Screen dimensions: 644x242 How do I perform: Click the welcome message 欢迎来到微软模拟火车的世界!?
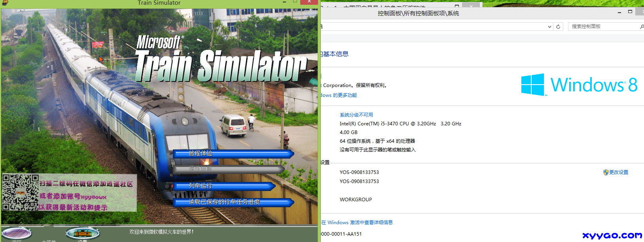[x=161, y=232]
